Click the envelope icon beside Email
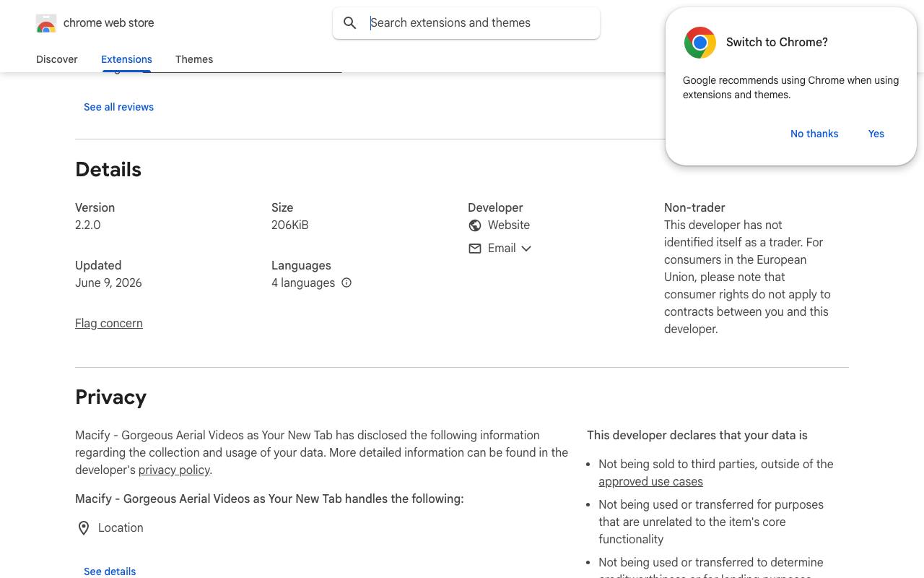 [475, 249]
